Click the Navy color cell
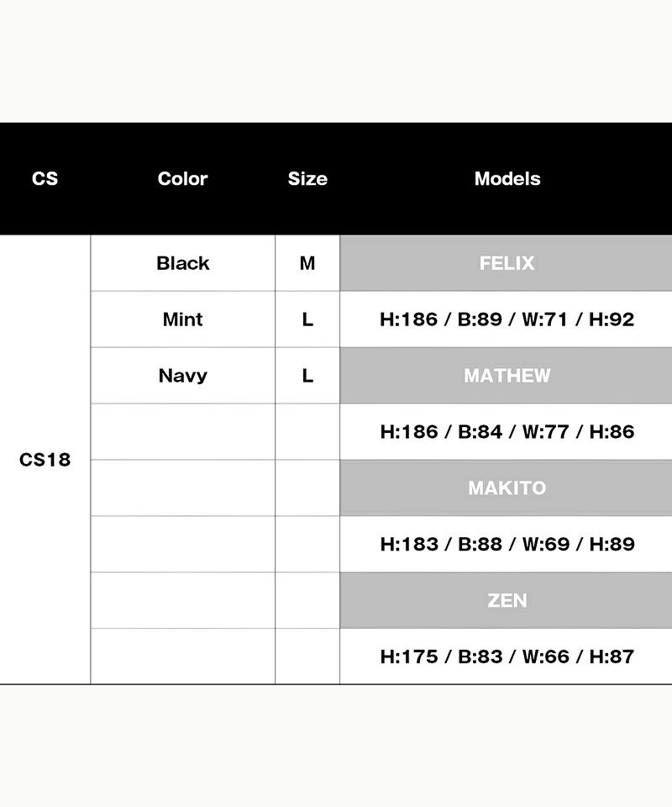The image size is (672, 807). tap(182, 375)
